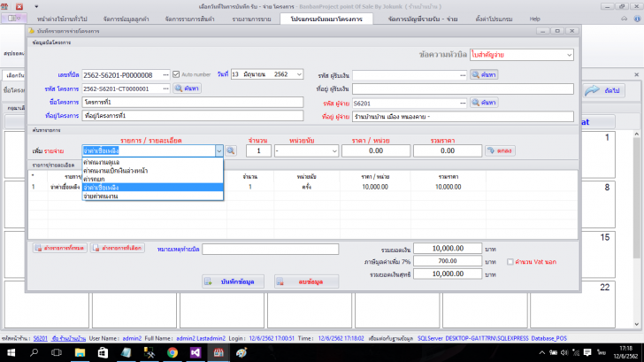Click ค้นหา next to project code field
This screenshot has width=644, height=362.
tap(187, 89)
